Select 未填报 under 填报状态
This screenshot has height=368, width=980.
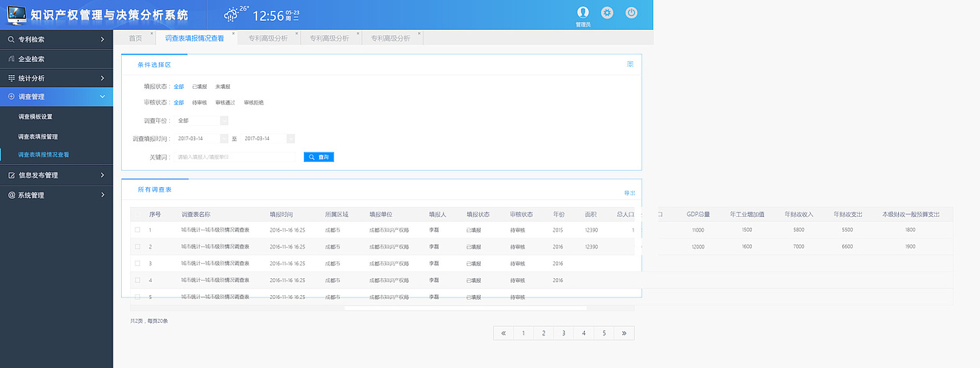coord(223,87)
